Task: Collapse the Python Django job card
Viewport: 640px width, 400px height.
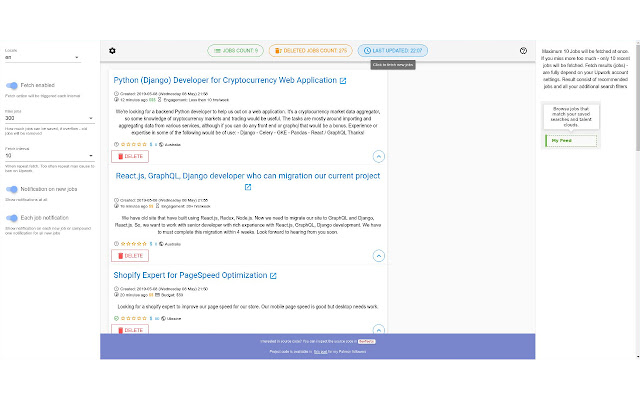Action: pyautogui.click(x=379, y=156)
